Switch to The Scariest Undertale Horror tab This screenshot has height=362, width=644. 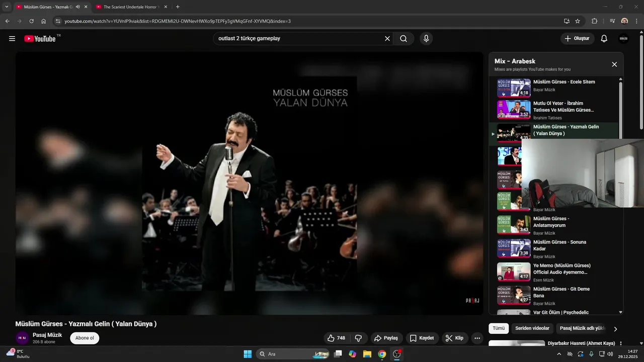coord(131,7)
